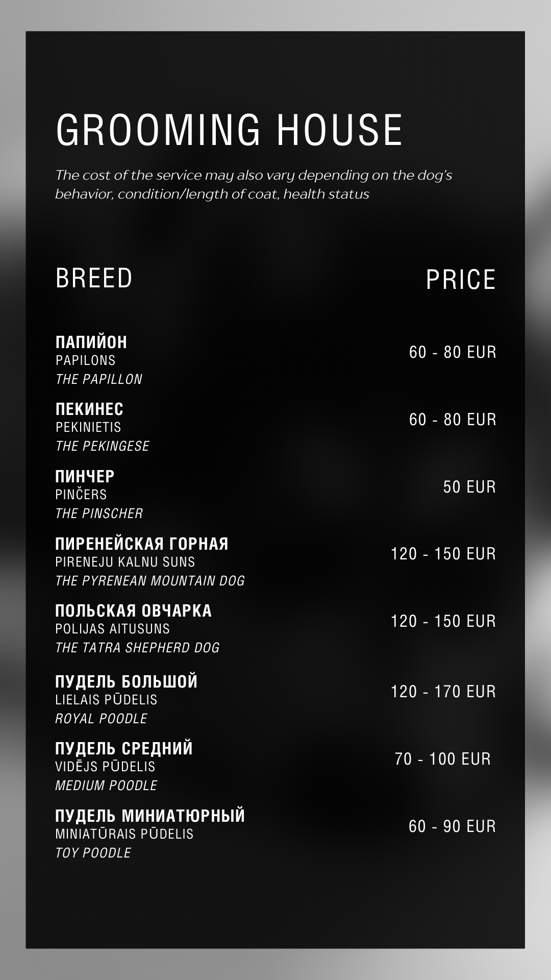Select the ПЕКИНЕС breed entry
Screen dimensions: 551x980
click(89, 409)
